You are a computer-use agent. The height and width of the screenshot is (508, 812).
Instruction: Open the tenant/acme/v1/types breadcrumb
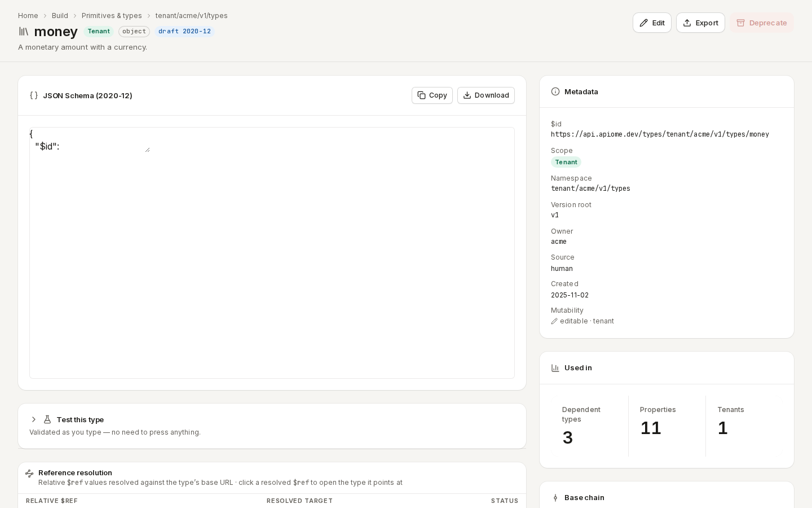pos(192,16)
